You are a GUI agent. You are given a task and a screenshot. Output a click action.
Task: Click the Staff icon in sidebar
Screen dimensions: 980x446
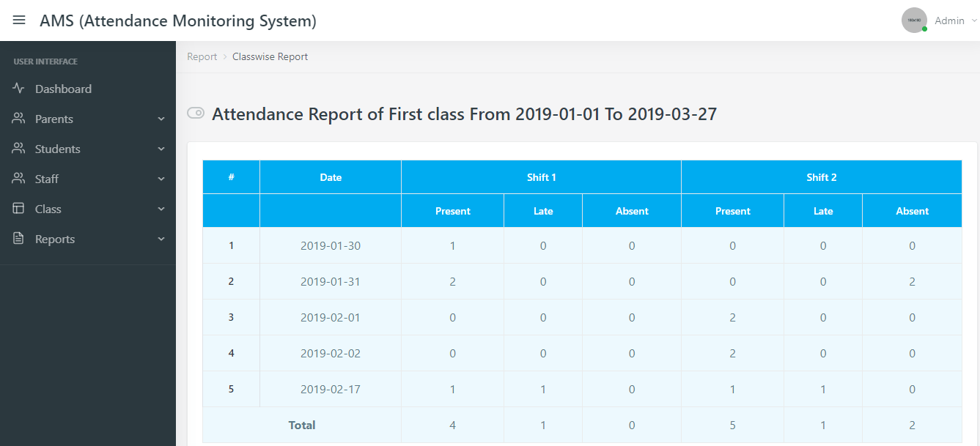pos(18,178)
